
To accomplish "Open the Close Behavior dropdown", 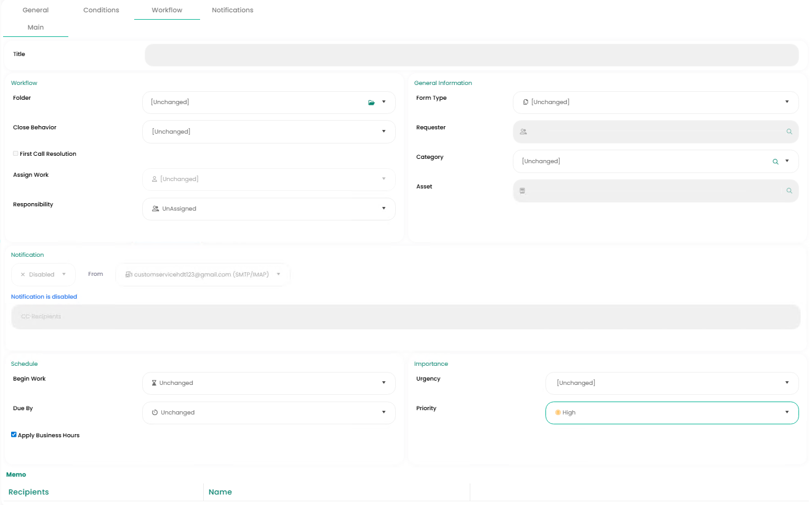I will 268,132.
